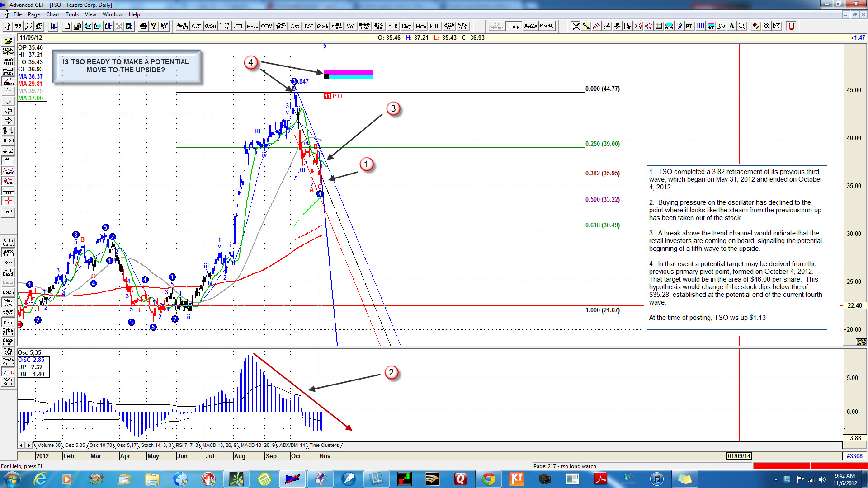Click the MACD indicator toolbar button
The width and height of the screenshot is (868, 488).
(252, 26)
